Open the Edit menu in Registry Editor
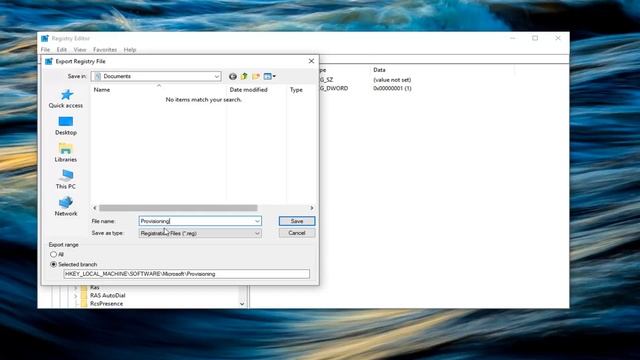Viewport: 640px width, 360px height. (62, 50)
